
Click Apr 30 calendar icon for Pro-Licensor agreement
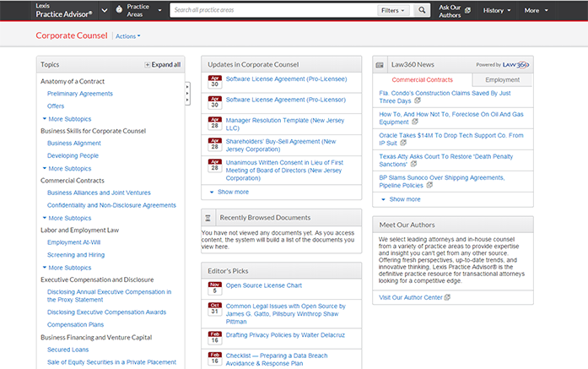point(215,102)
